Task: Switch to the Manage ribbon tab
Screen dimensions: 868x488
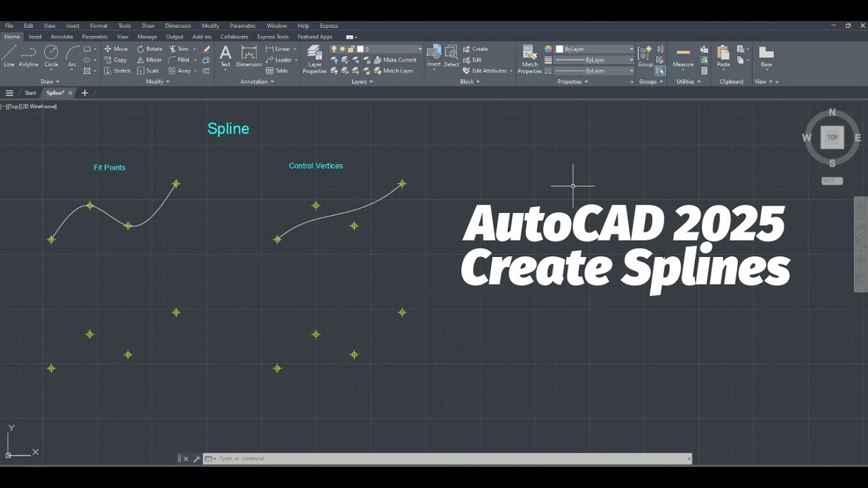Action: (x=147, y=37)
